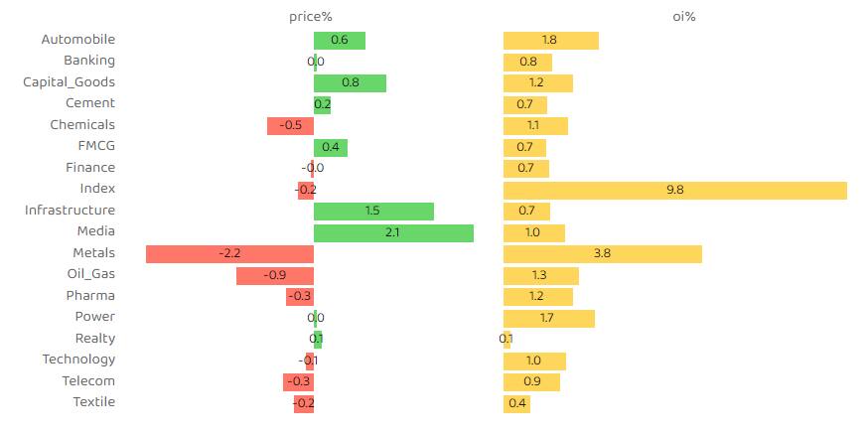Select the Banking sector label

(89, 61)
